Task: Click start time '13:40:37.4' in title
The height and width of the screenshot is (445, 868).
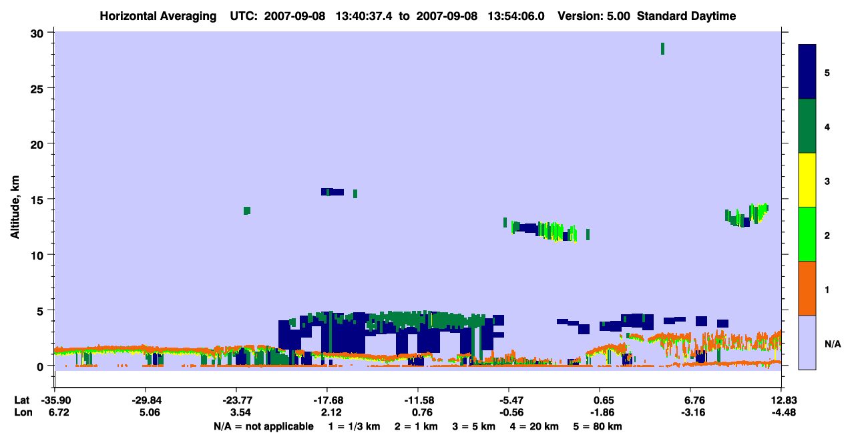Action: click(x=363, y=16)
